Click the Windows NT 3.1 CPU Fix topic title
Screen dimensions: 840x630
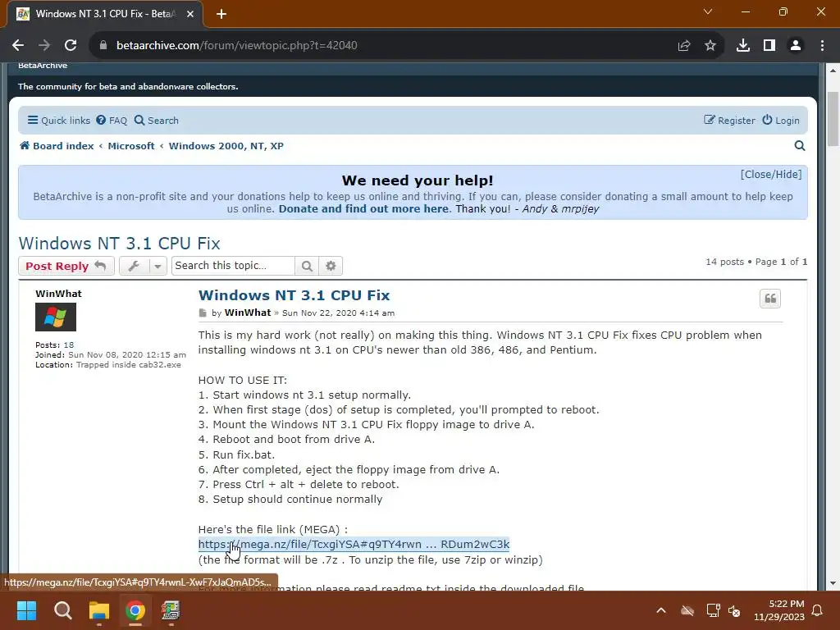click(120, 243)
